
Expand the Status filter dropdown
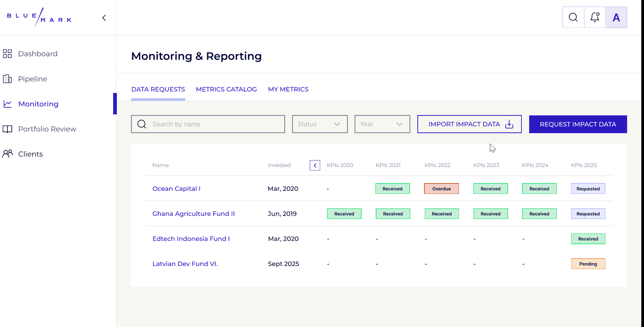(x=320, y=124)
